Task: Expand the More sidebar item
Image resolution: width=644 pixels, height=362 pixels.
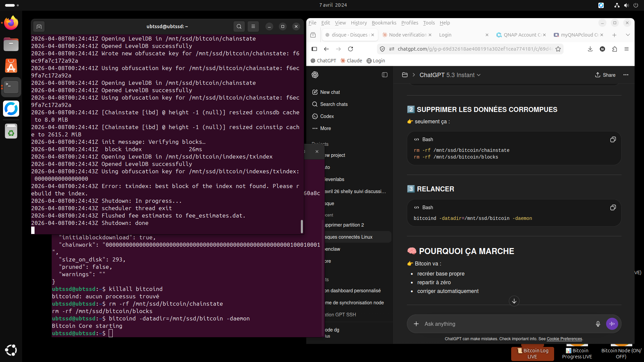Action: click(x=325, y=128)
